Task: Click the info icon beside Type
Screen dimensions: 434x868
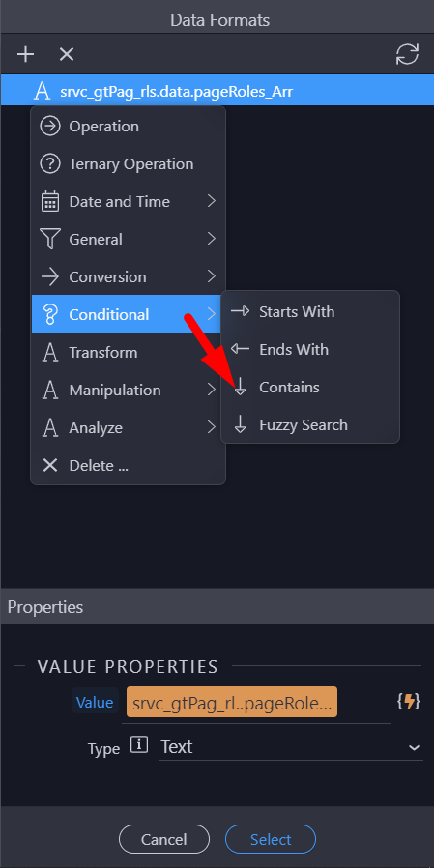Action: 139,745
